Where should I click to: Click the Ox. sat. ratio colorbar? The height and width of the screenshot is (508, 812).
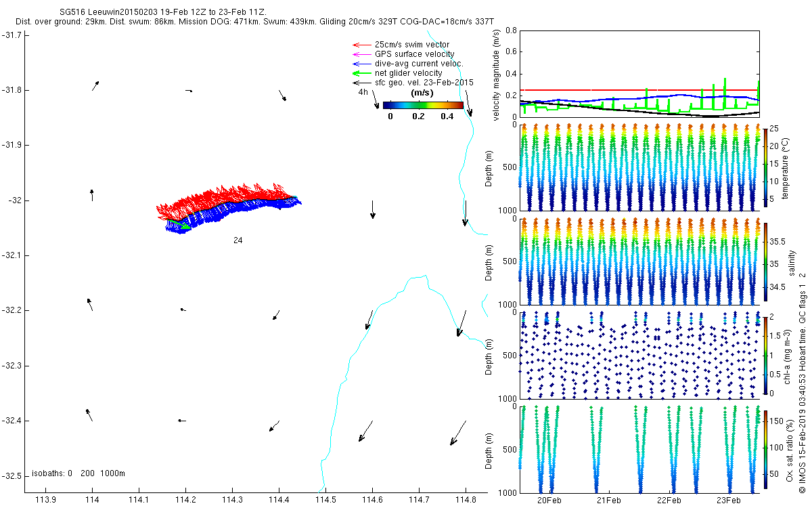[x=765, y=450]
